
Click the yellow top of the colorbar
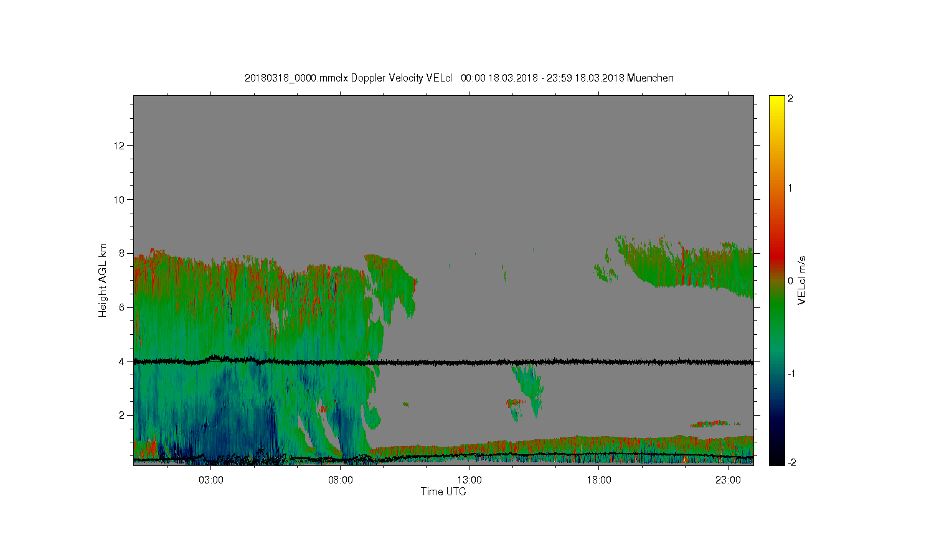tap(776, 103)
